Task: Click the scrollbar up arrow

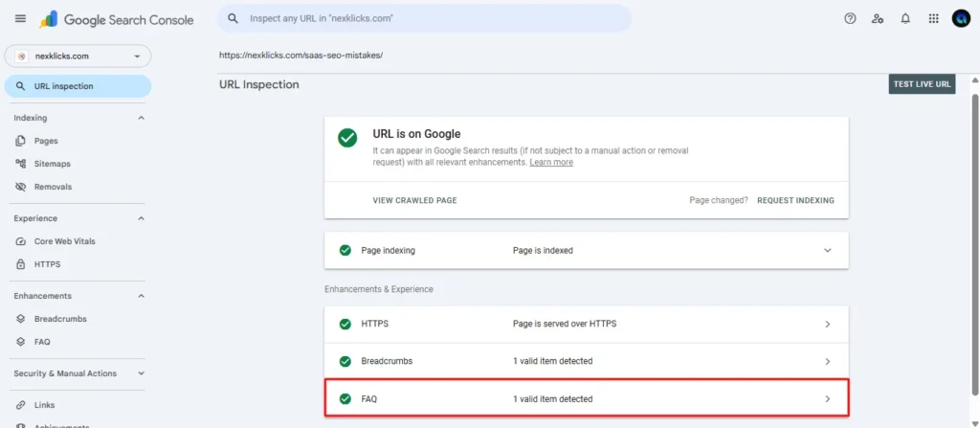Action: (974, 80)
